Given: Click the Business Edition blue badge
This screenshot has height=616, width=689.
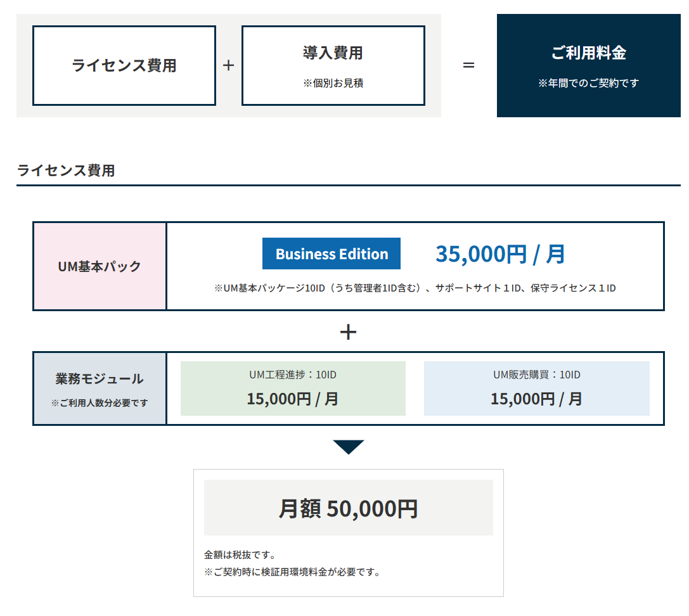Looking at the screenshot, I should pyautogui.click(x=332, y=254).
